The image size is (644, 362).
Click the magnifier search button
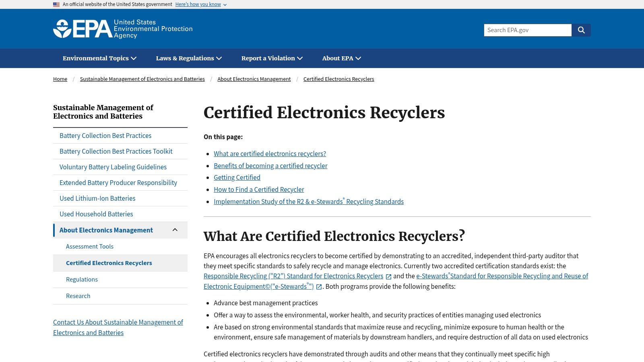581,30
